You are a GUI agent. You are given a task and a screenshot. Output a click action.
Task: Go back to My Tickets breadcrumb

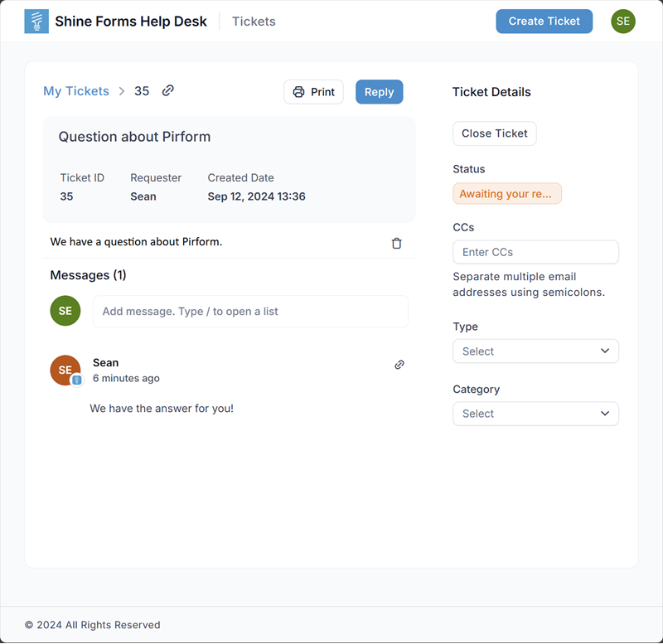pos(76,91)
